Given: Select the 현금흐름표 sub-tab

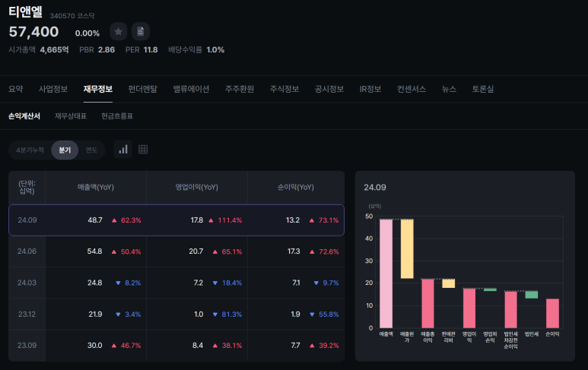Looking at the screenshot, I should (x=117, y=116).
